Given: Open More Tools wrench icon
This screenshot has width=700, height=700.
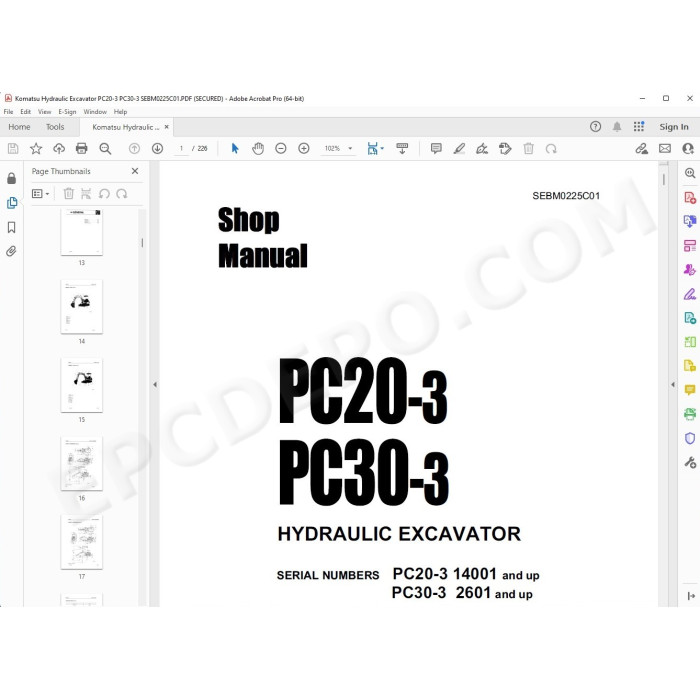Looking at the screenshot, I should (690, 462).
